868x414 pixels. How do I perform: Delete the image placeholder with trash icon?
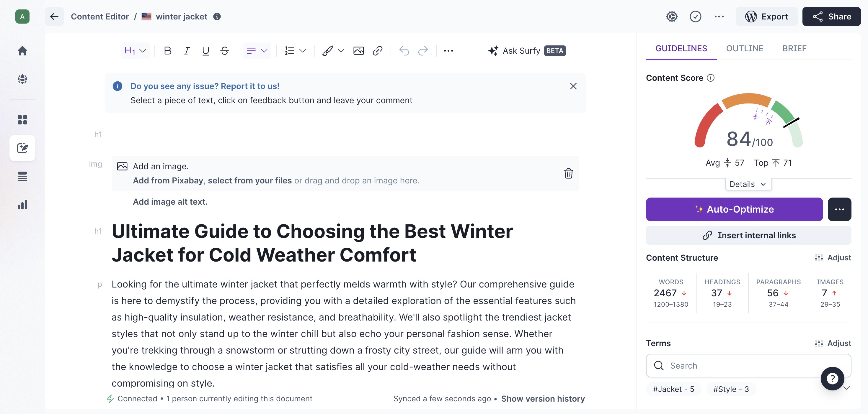[x=568, y=173]
